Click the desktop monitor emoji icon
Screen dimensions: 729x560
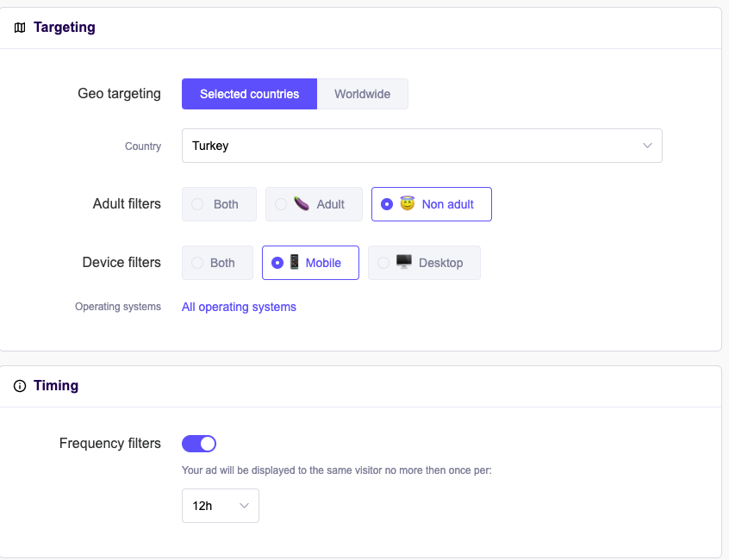coord(403,263)
